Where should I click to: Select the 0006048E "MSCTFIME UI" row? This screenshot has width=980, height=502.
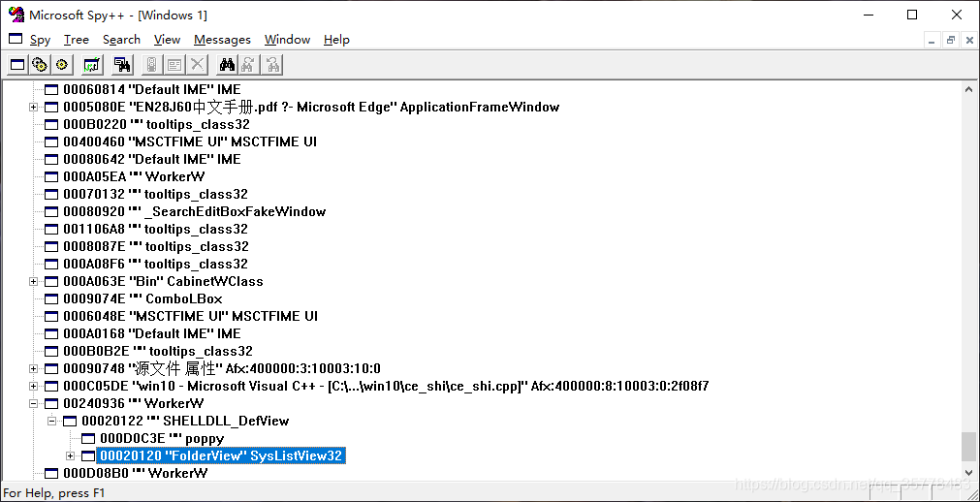tap(191, 316)
